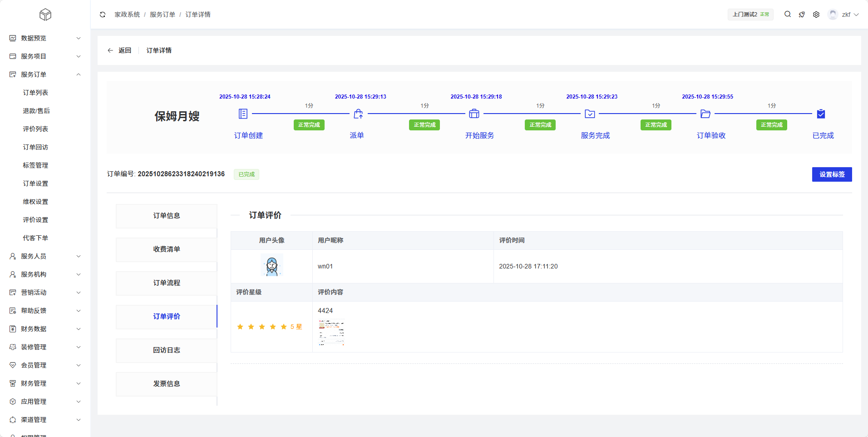Click the back arrow icon
This screenshot has height=437, width=868.
(110, 50)
